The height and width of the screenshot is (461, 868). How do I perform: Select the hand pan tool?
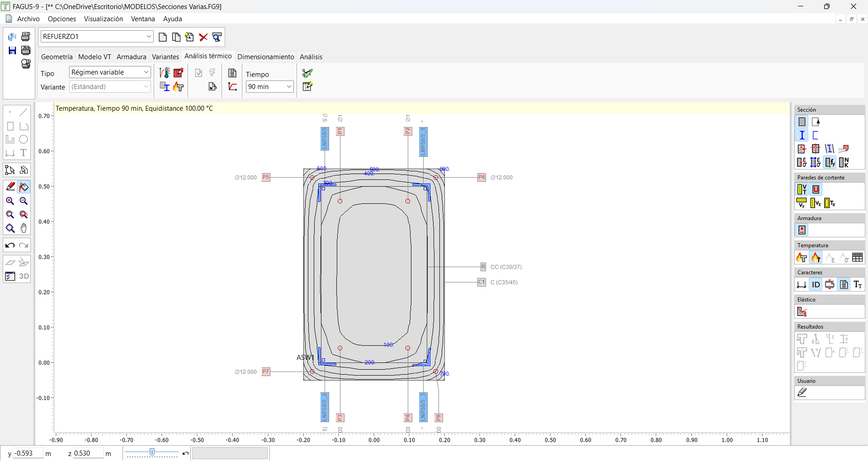pyautogui.click(x=24, y=228)
